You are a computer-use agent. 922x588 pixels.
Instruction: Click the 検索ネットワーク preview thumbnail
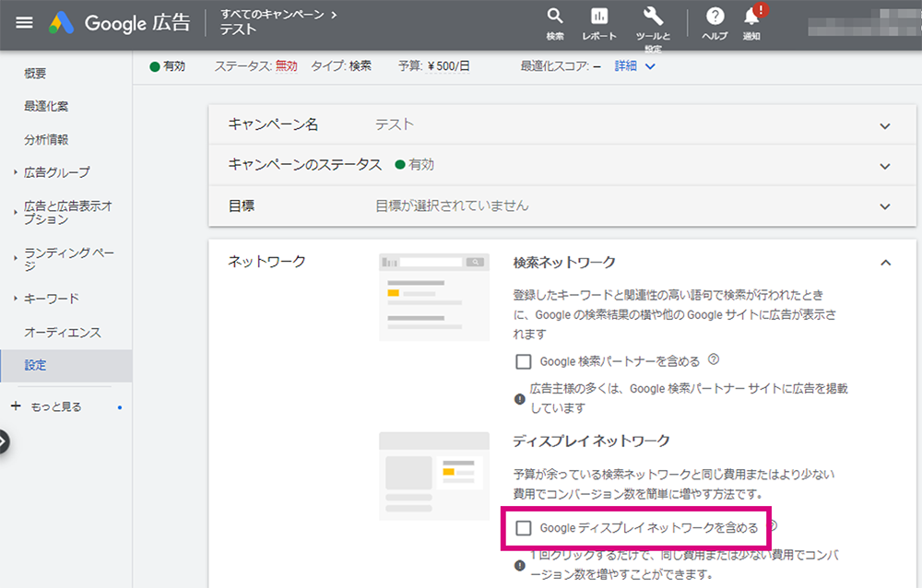[x=434, y=297]
